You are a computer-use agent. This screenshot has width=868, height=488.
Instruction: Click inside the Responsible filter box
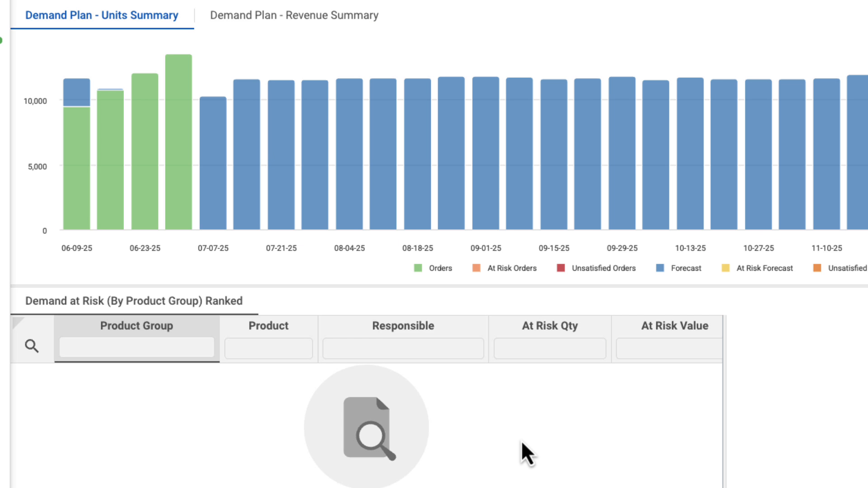pyautogui.click(x=403, y=348)
